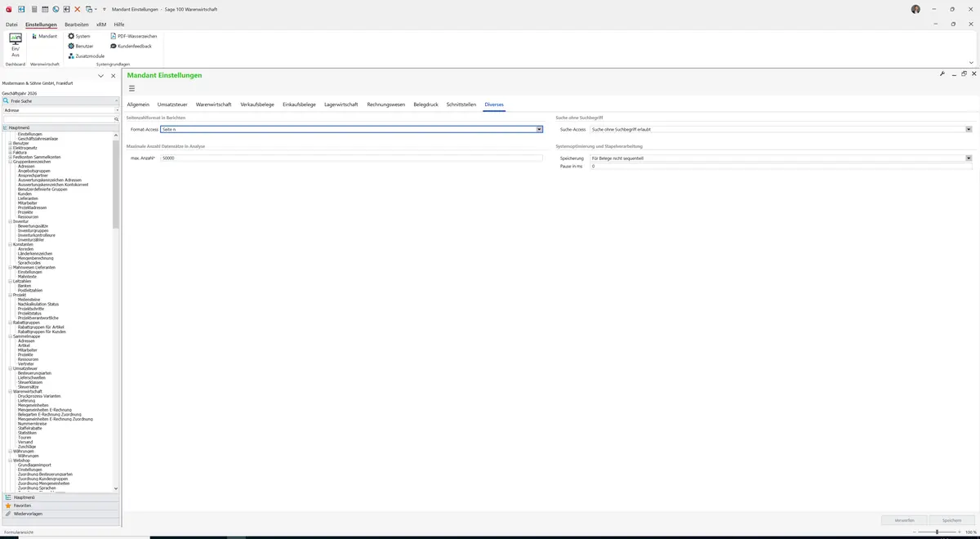Open the xRM ribbon tab
This screenshot has height=539, width=980.
tap(101, 24)
